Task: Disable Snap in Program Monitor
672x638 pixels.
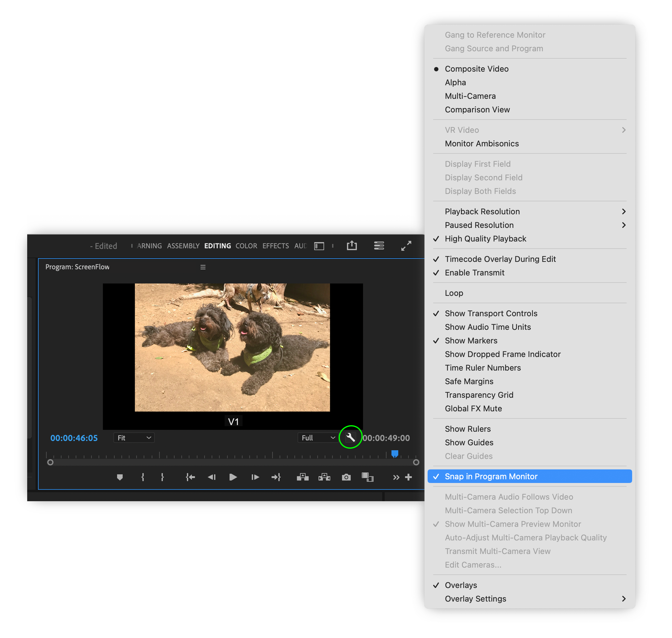Action: coord(491,476)
